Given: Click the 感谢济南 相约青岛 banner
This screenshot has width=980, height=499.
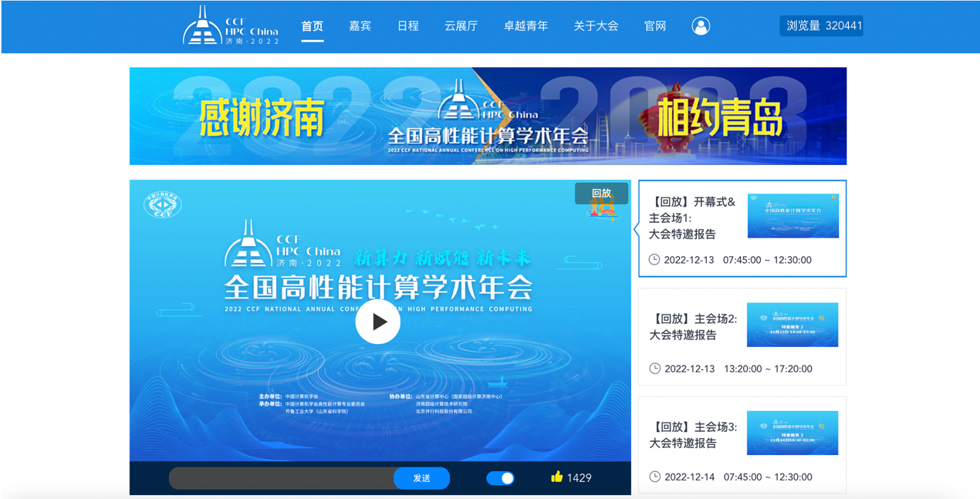Looking at the screenshot, I should [488, 116].
